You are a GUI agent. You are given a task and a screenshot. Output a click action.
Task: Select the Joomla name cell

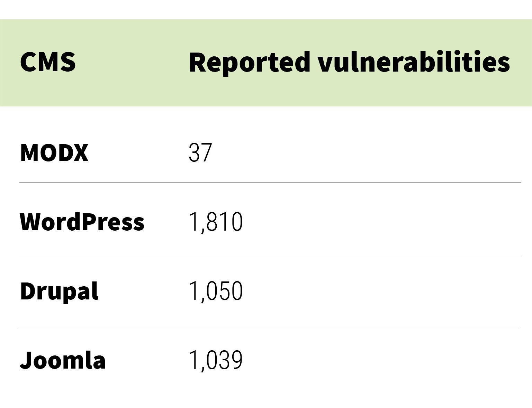coord(63,360)
